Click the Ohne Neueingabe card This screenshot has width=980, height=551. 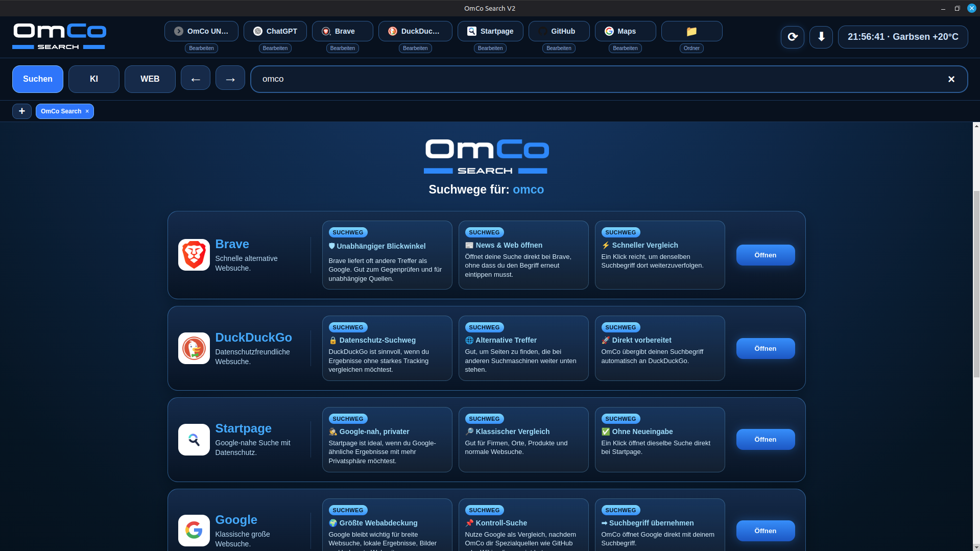[660, 440]
